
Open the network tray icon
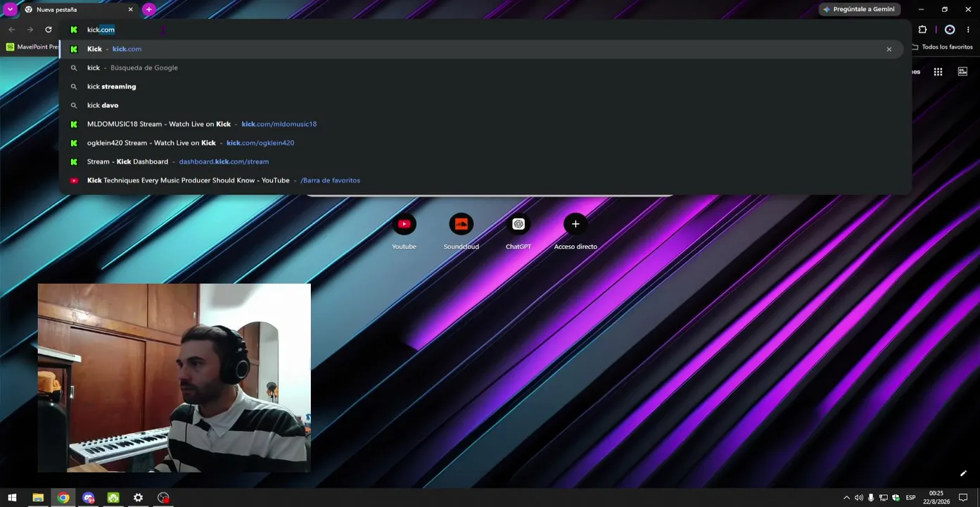[x=884, y=498]
